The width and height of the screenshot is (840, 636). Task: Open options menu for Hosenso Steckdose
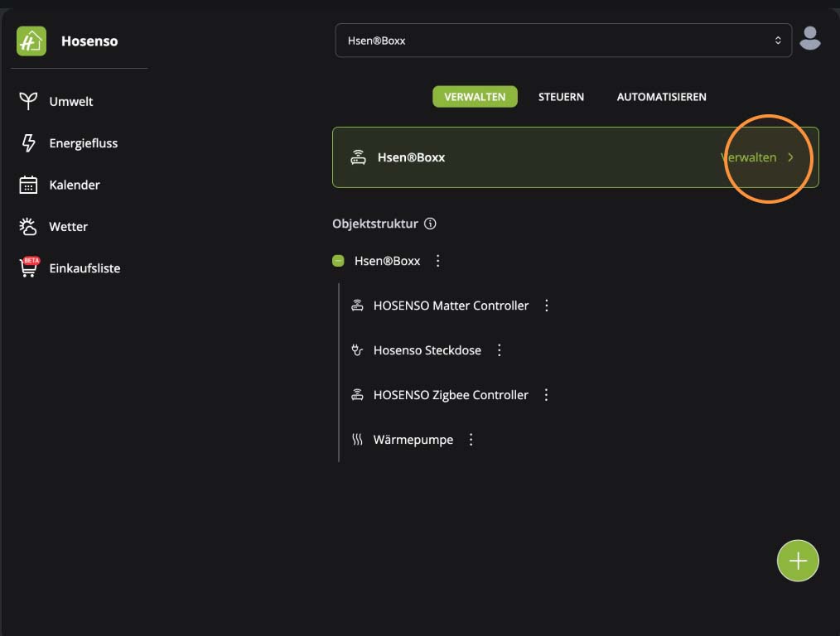click(500, 350)
